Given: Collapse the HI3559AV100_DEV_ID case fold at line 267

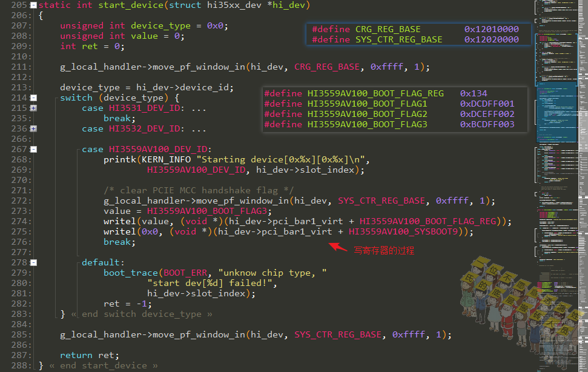Looking at the screenshot, I should tap(33, 149).
